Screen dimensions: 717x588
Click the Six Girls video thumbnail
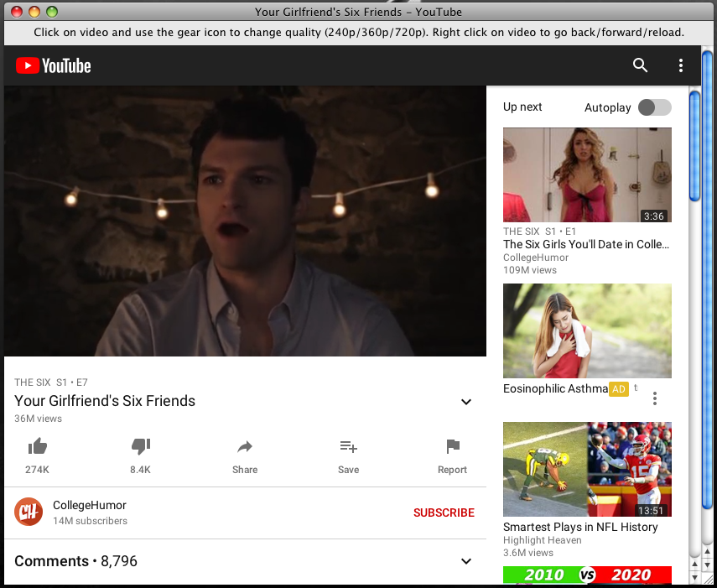point(587,174)
